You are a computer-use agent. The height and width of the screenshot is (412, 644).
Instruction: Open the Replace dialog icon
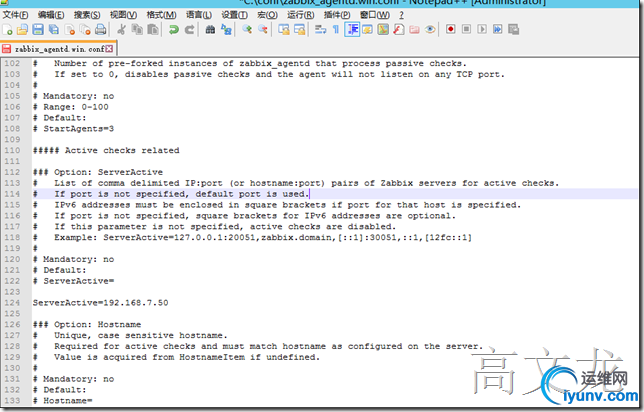226,30
